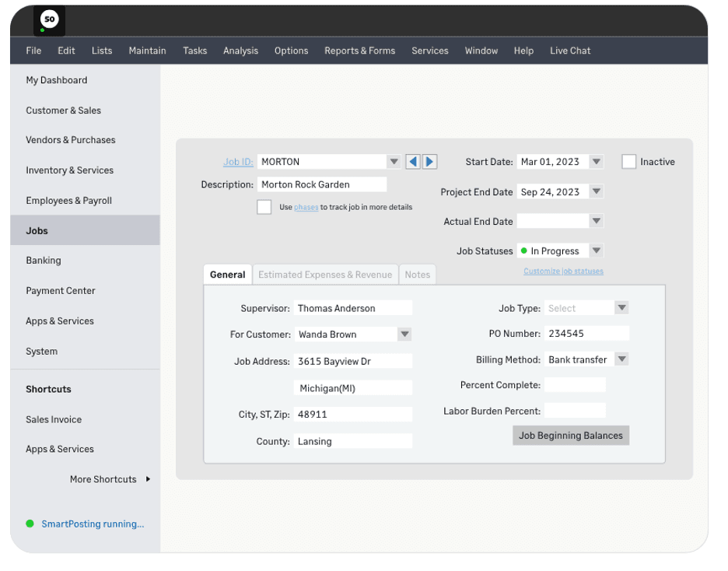The height and width of the screenshot is (571, 728).
Task: Open the Notes tab
Action: 417,275
